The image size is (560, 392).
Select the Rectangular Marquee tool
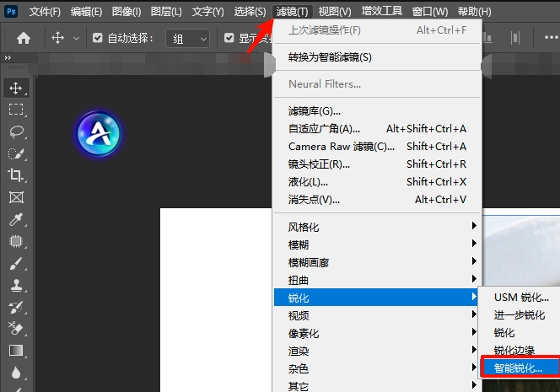16,110
